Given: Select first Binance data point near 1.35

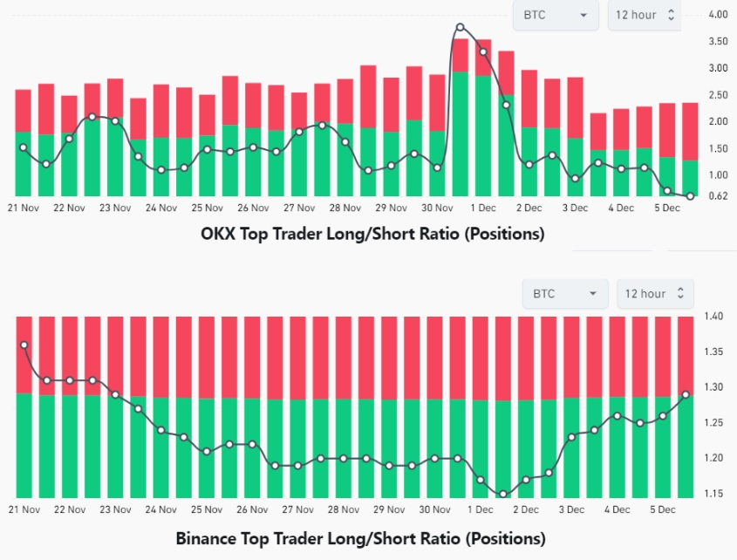Looking at the screenshot, I should [24, 345].
